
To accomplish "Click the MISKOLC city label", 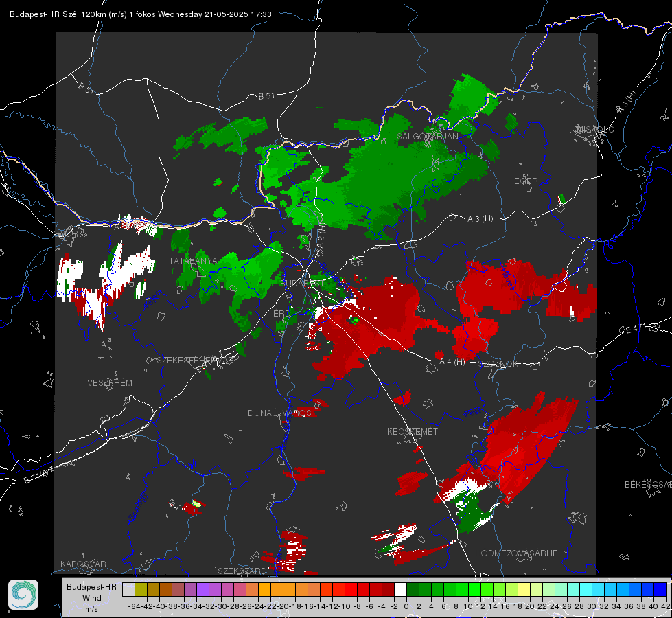I will (595, 130).
